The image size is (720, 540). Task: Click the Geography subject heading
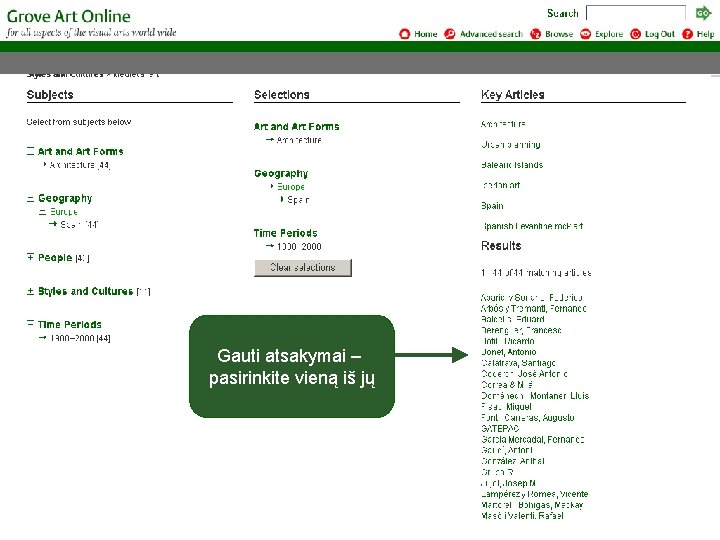(65, 198)
